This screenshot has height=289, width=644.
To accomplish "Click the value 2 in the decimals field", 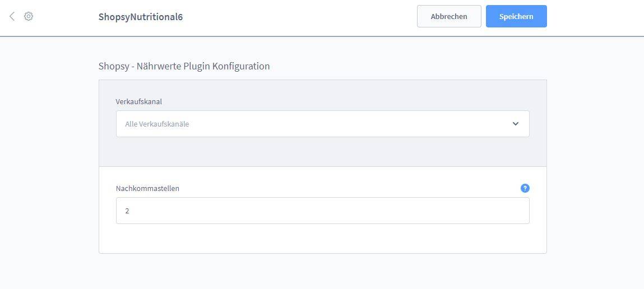I will (x=127, y=211).
